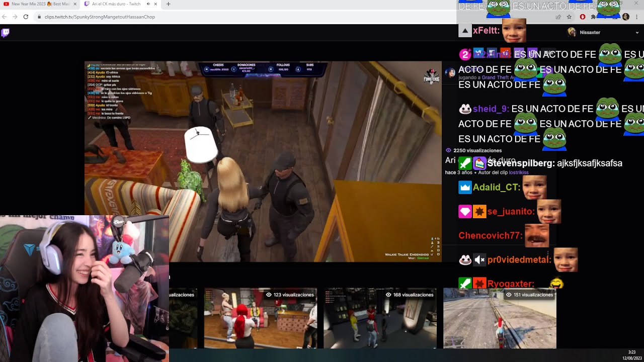The height and width of the screenshot is (362, 644).
Task: Click the moustache emote in Chencovich77's message
Action: pyautogui.click(x=536, y=236)
